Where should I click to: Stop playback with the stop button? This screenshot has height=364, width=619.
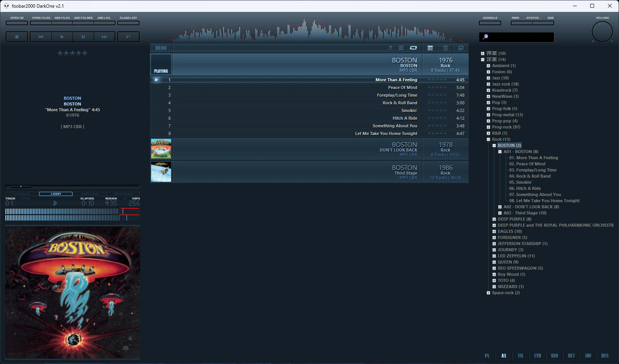[x=17, y=37]
